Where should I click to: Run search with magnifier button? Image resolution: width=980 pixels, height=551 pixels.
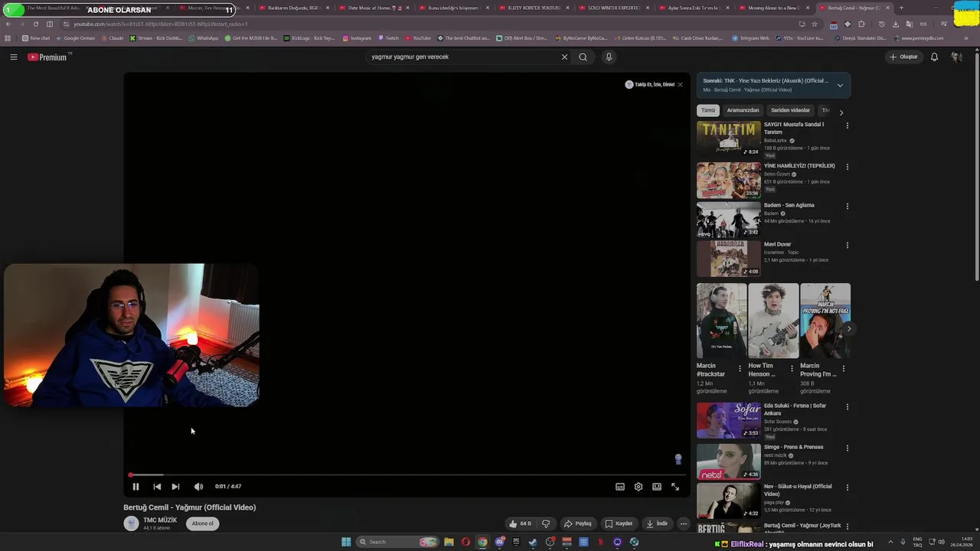pos(583,57)
